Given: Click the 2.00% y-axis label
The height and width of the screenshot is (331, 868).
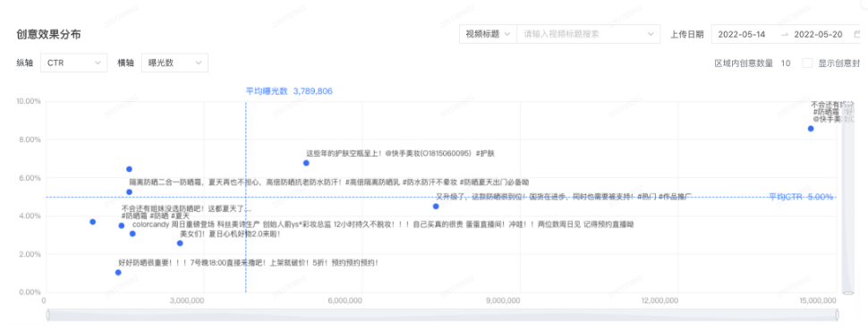Looking at the screenshot, I should (x=30, y=254).
